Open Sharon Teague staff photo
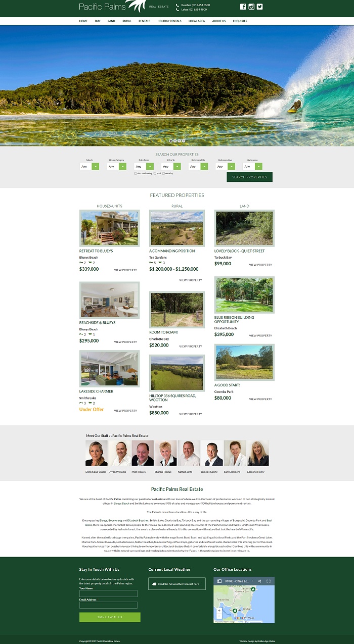 [166, 453]
